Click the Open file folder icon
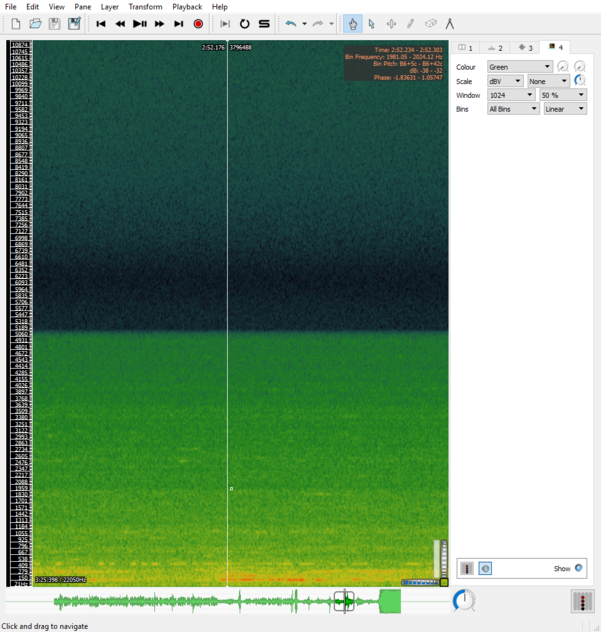This screenshot has width=601, height=632. (x=35, y=23)
